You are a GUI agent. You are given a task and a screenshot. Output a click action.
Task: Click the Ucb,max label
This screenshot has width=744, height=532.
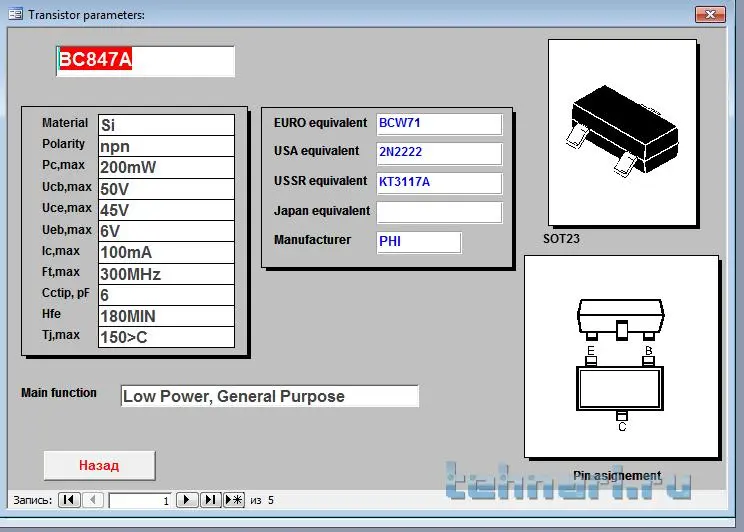tap(67, 187)
